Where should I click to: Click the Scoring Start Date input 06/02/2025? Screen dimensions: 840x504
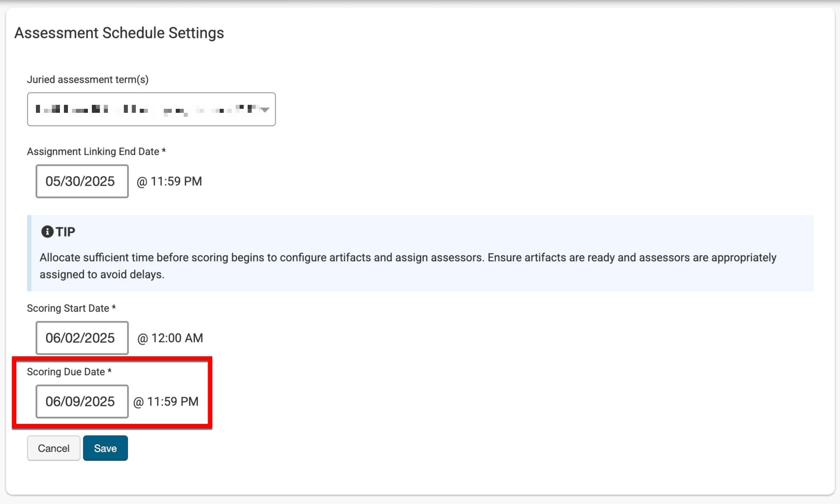coord(82,338)
